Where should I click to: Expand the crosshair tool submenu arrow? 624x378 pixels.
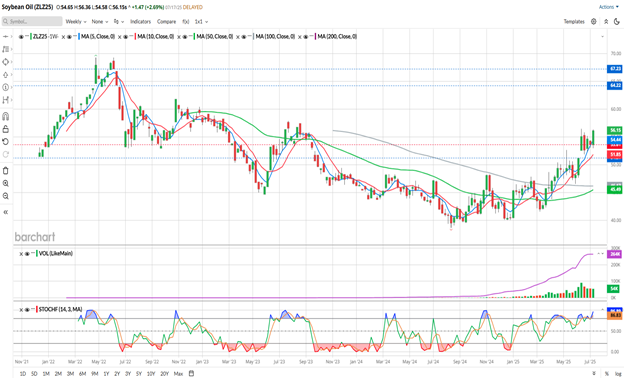12,37
